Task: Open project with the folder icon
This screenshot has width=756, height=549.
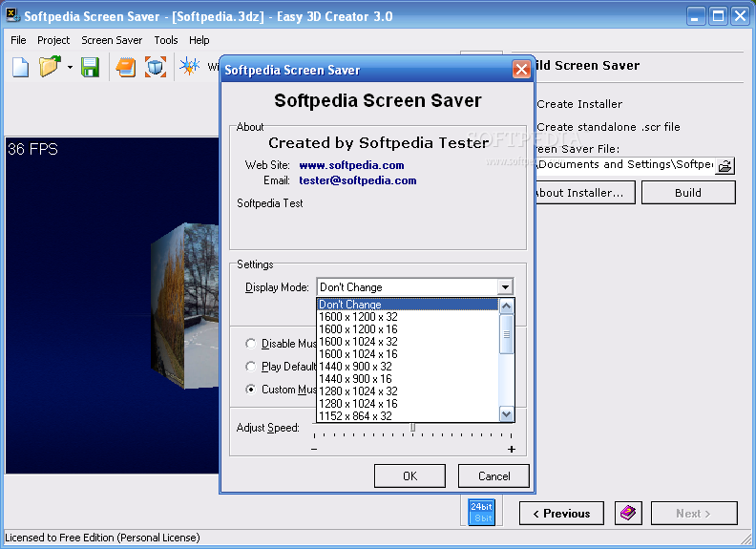Action: coord(50,67)
